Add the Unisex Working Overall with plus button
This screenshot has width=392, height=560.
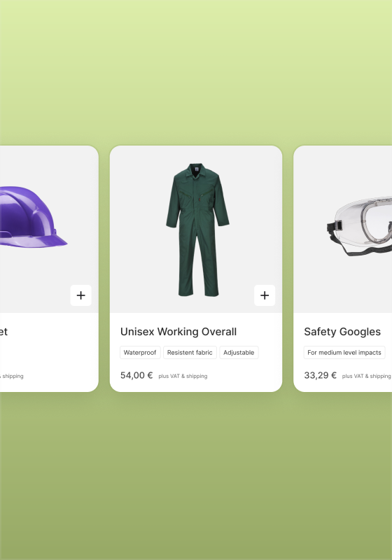tap(265, 295)
